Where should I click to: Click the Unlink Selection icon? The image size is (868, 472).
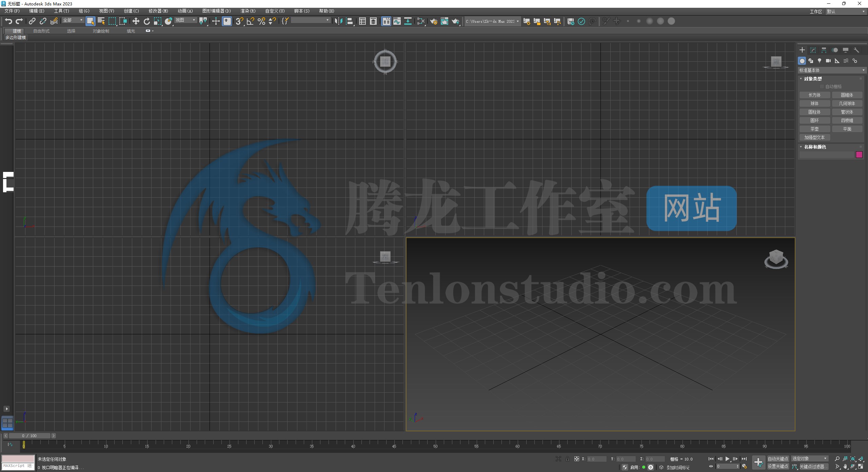(43, 21)
